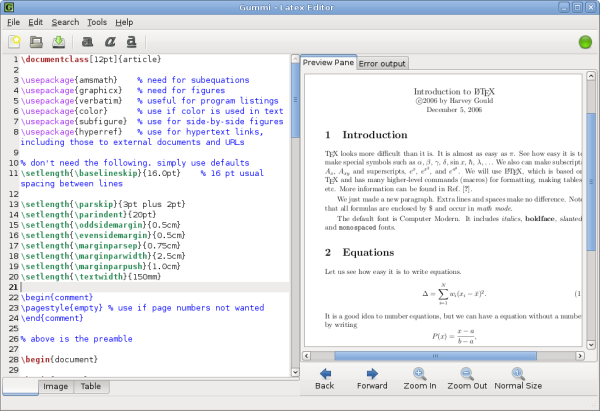600x411 pixels.
Task: Click the P(x) fraction equation in preview
Action: [x=454, y=336]
